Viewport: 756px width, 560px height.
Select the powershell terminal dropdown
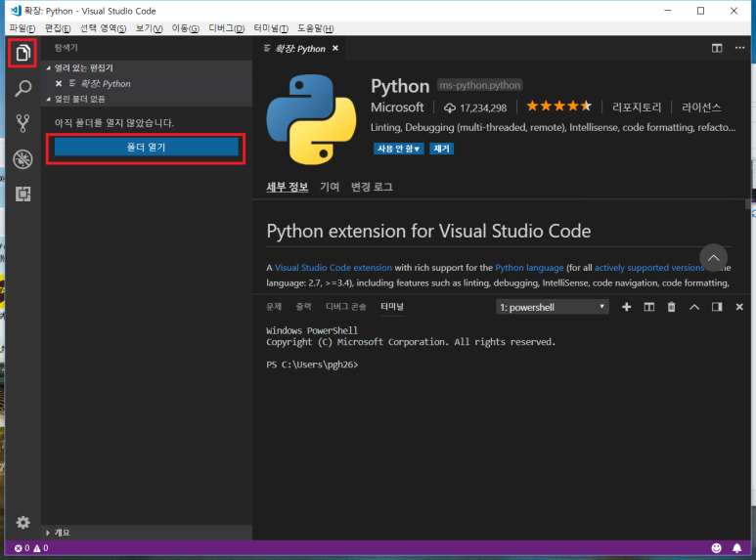click(x=552, y=307)
